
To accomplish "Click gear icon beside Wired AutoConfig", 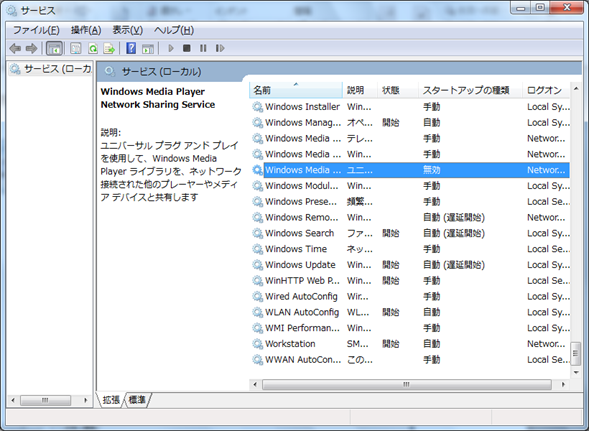I will point(257,296).
